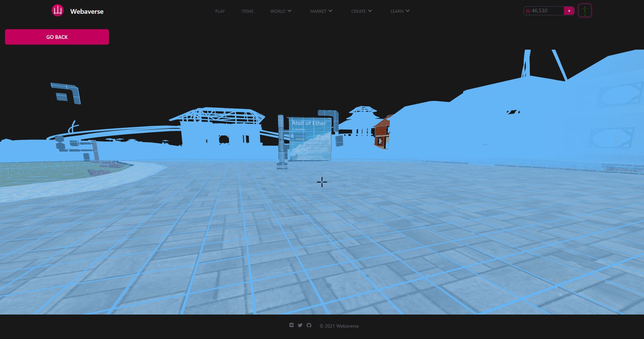Image resolution: width=644 pixels, height=339 pixels.
Task: Click the 46,530 token balance field
Action: click(x=543, y=11)
